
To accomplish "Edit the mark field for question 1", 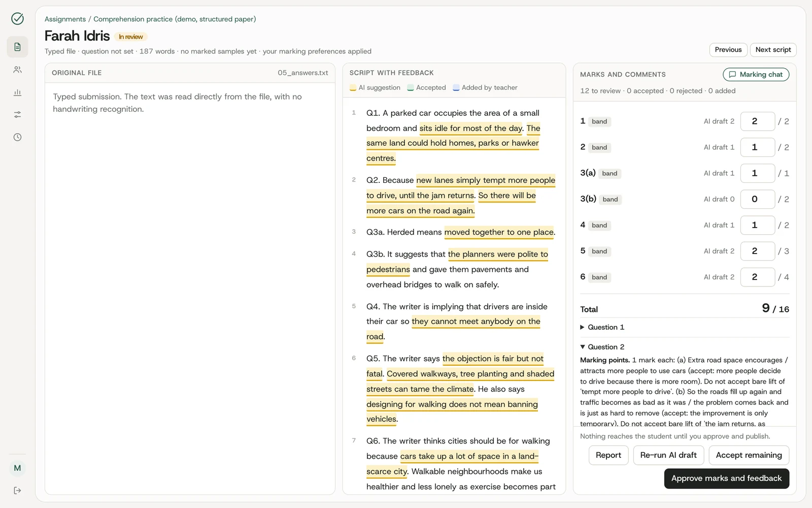I will coord(757,121).
